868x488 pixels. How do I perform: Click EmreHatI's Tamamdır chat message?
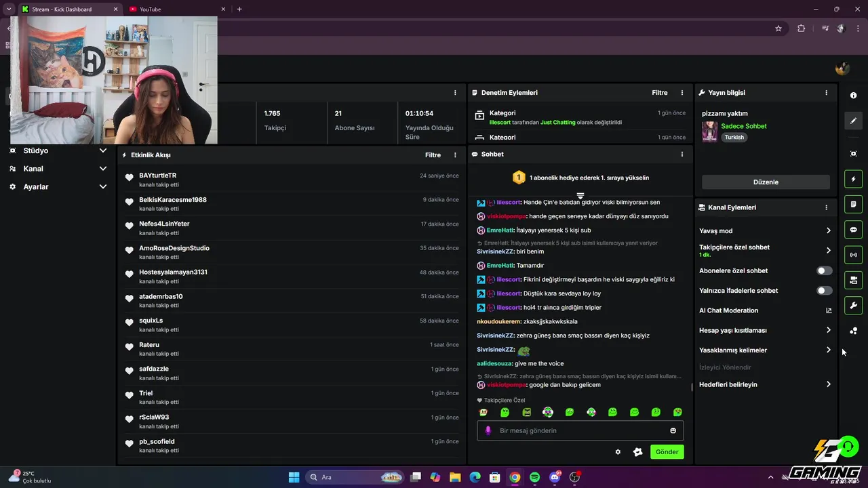click(511, 266)
